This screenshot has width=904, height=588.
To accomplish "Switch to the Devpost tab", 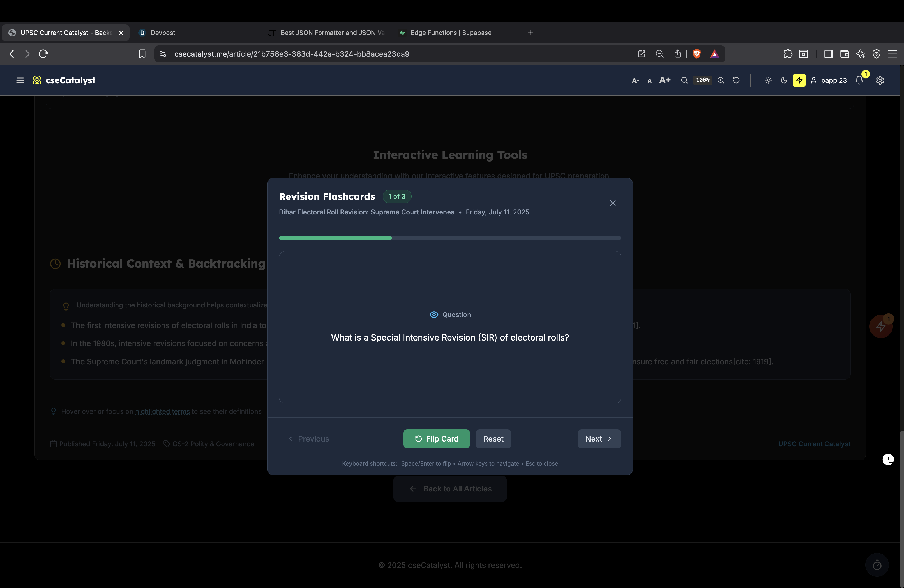I will pos(163,33).
